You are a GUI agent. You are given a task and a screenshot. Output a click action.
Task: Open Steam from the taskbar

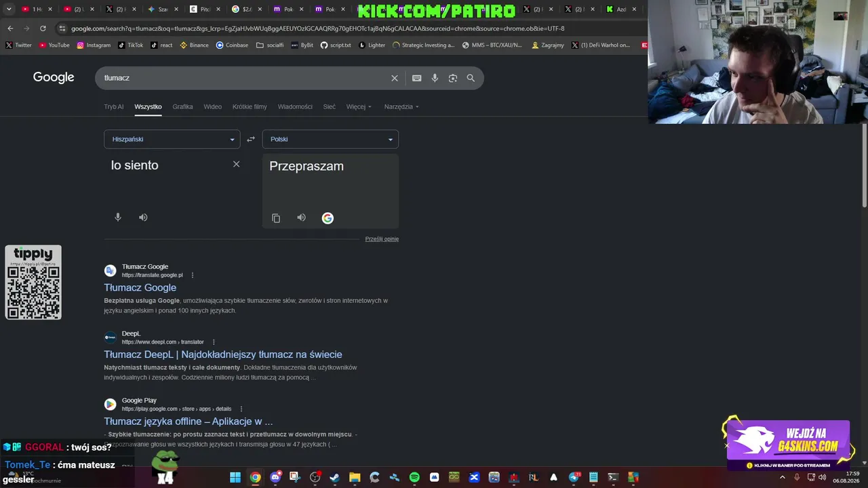(334, 477)
